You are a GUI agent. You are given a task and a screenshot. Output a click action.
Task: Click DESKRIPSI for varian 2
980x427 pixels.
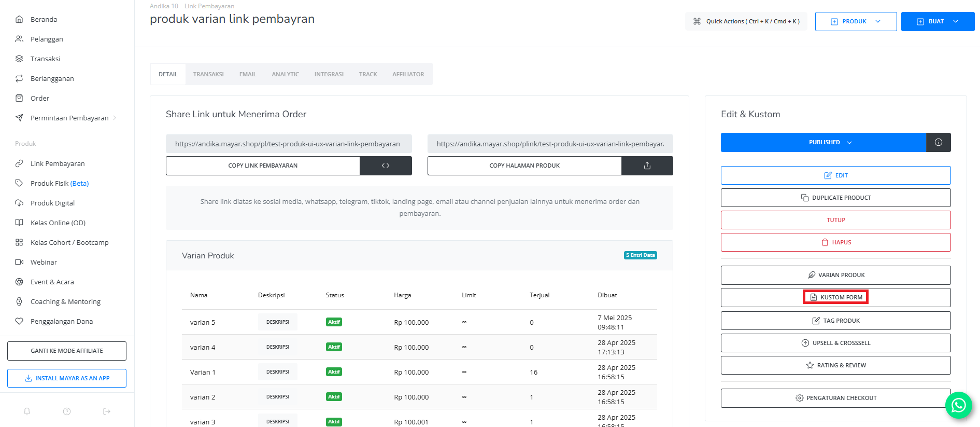point(278,397)
